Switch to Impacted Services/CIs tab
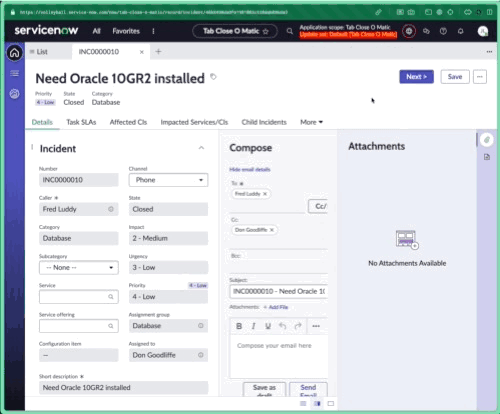500x414 pixels. 194,122
